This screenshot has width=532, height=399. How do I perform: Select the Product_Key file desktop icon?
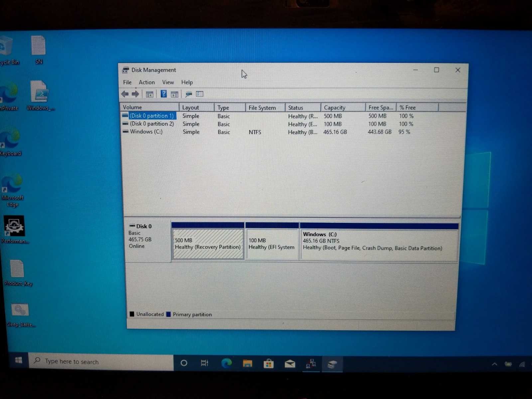(18, 273)
